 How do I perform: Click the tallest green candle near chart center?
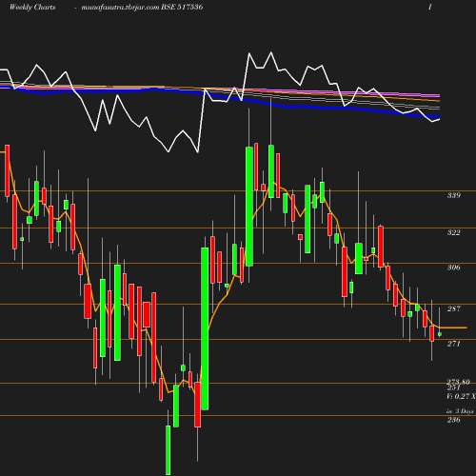pyautogui.click(x=205, y=328)
